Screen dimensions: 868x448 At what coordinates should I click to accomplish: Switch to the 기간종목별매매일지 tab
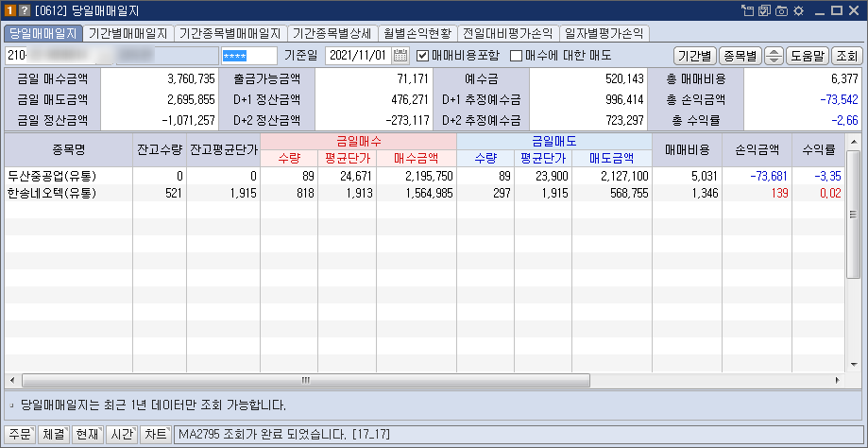point(230,33)
